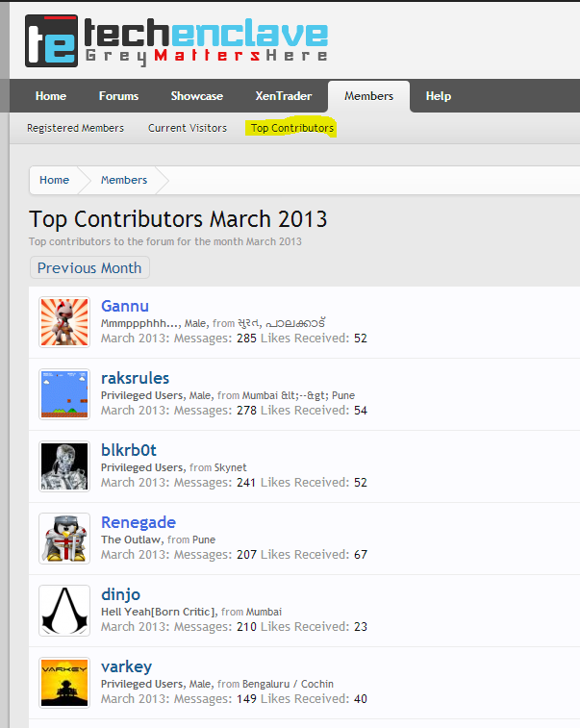Click varkey's 'Bengaluru / Cochin' location text
Screen dimensions: 580x728
click(288, 684)
